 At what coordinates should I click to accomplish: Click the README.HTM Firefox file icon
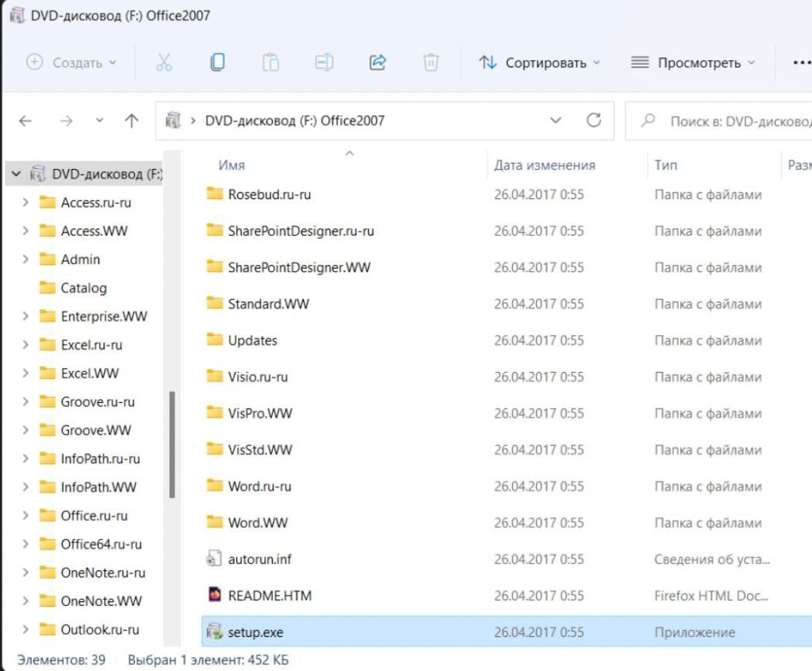coord(214,595)
